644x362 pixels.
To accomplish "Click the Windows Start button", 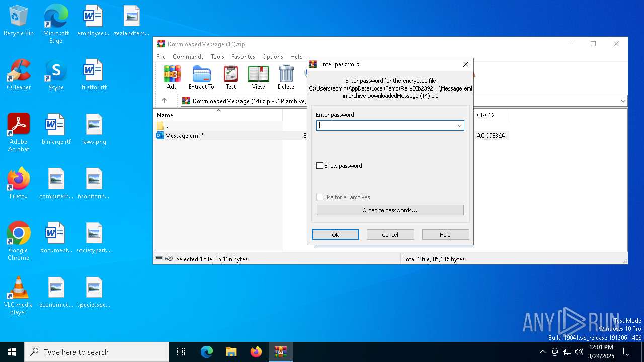I will (12, 352).
